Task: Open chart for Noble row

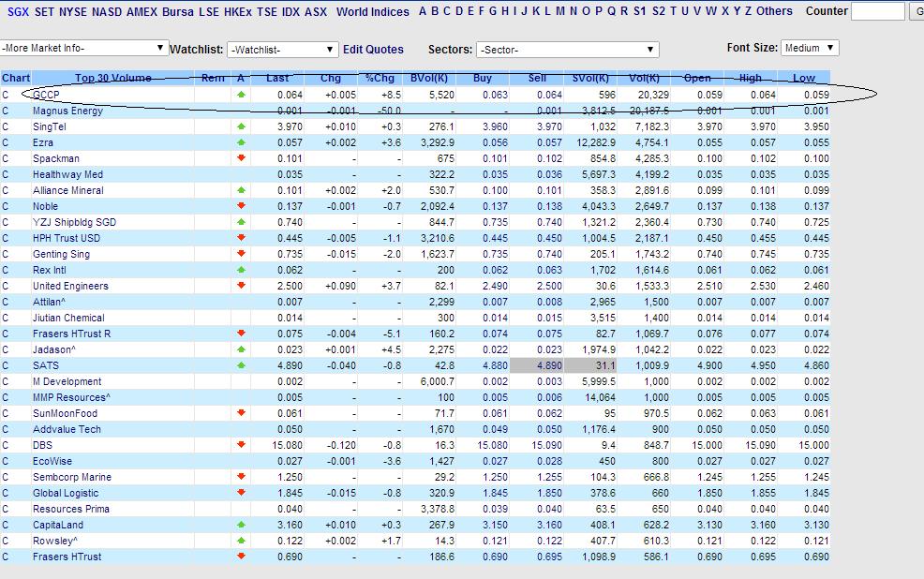Action: (6, 206)
